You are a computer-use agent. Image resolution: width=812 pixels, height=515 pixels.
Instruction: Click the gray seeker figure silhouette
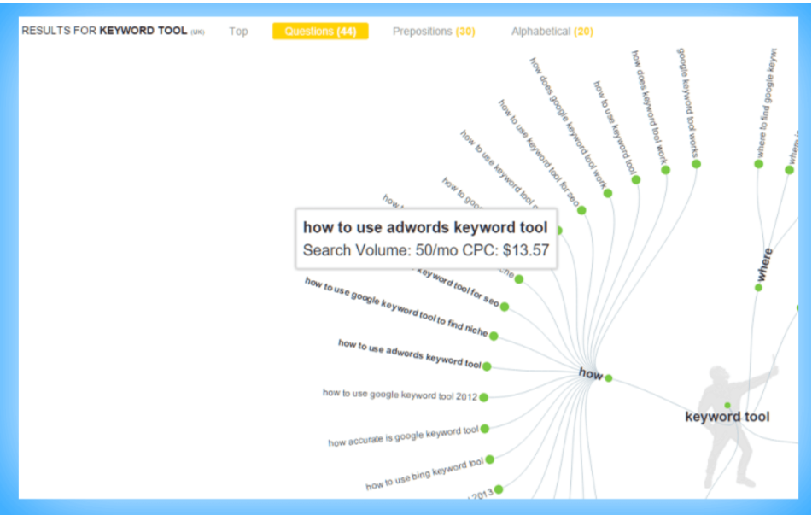[x=738, y=422]
